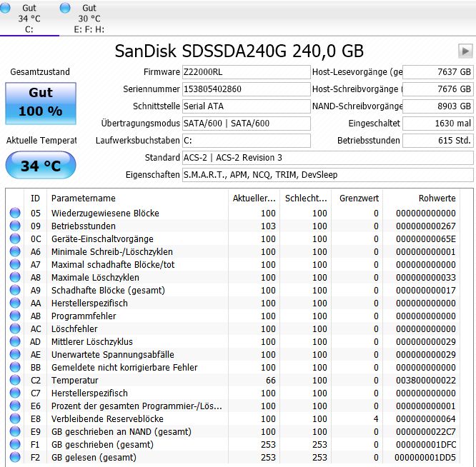Click raw value 003800000022 in Temperatur row
The image size is (476, 467).
click(x=425, y=381)
